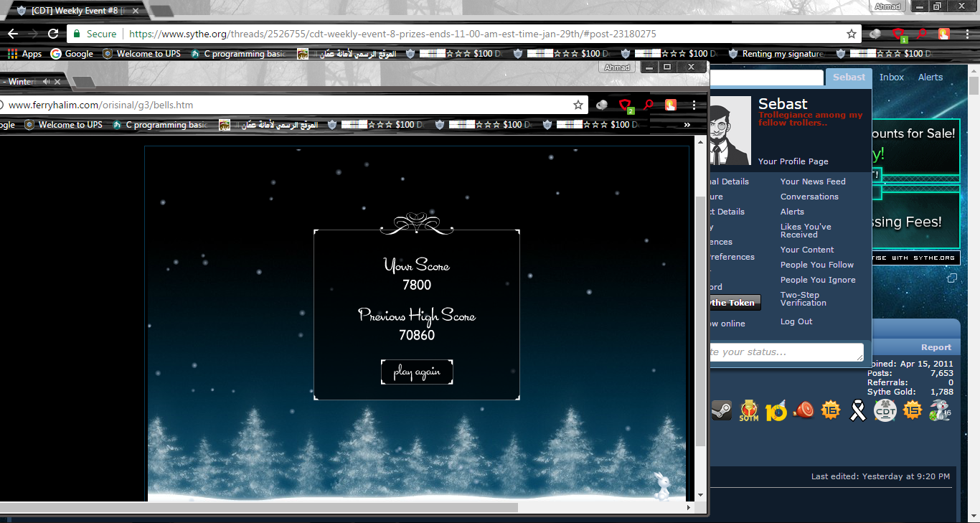Image resolution: width=980 pixels, height=523 pixels.
Task: Open the Chrome menu of the Winterbells window
Action: point(694,105)
